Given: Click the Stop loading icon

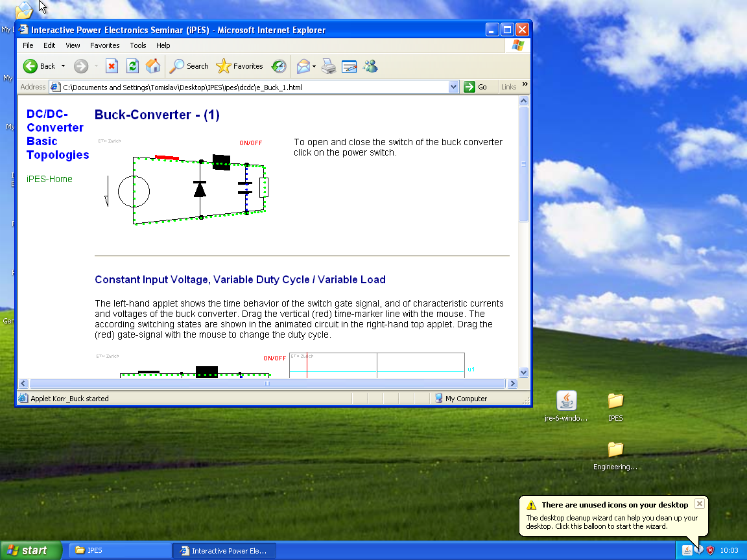Looking at the screenshot, I should (112, 66).
